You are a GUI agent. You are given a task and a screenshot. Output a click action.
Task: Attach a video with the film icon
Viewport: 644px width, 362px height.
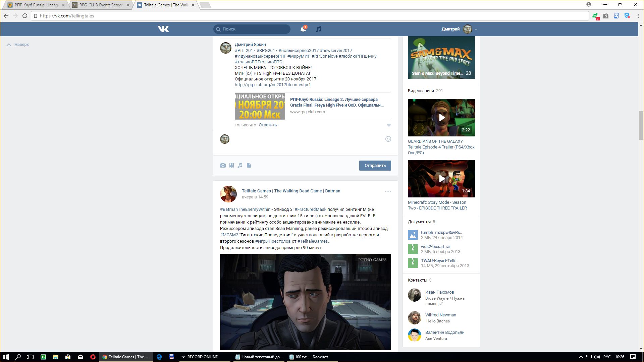tap(231, 165)
